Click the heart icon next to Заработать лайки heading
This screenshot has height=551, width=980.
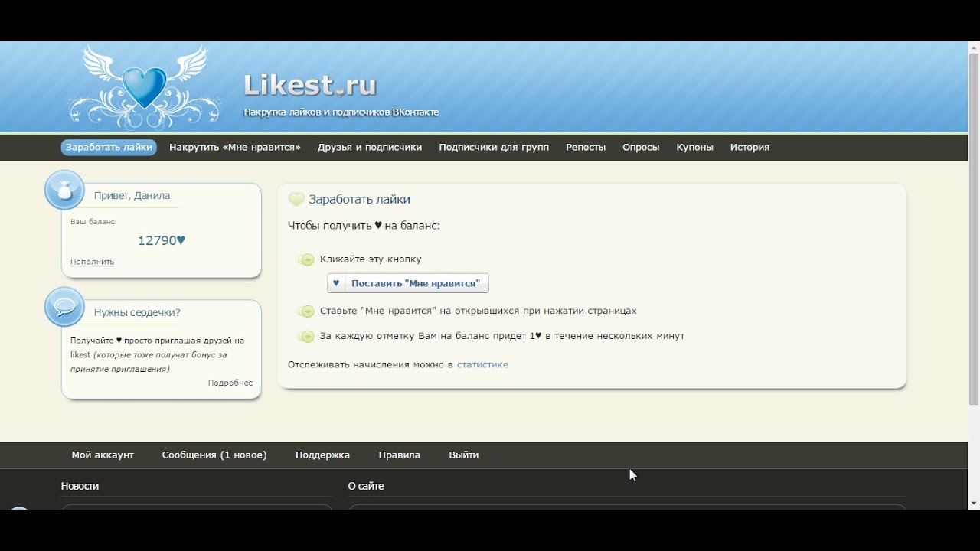click(296, 200)
